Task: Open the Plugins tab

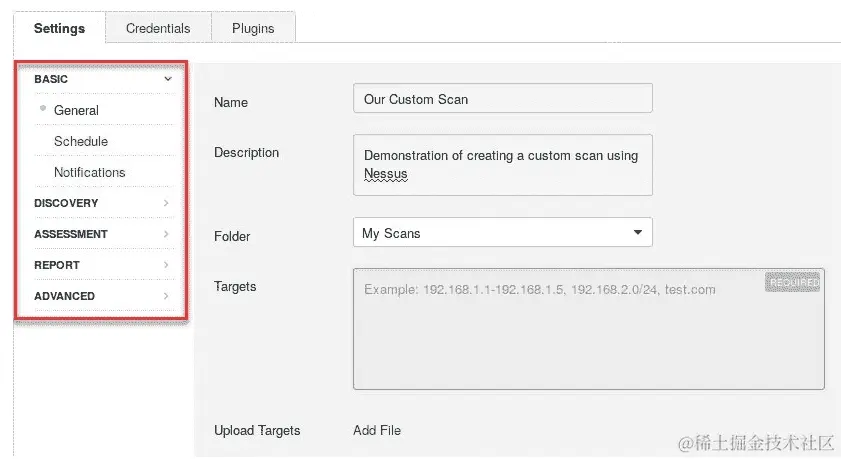Action: (x=253, y=28)
